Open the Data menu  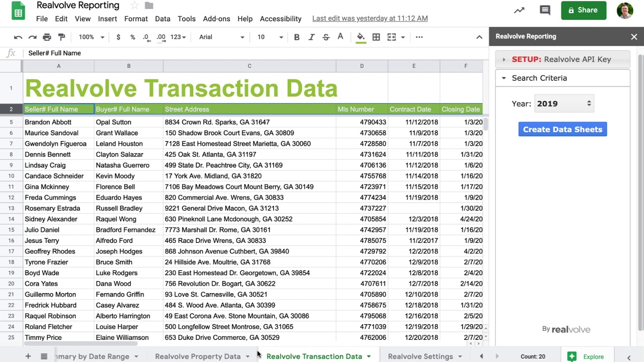pos(163,19)
